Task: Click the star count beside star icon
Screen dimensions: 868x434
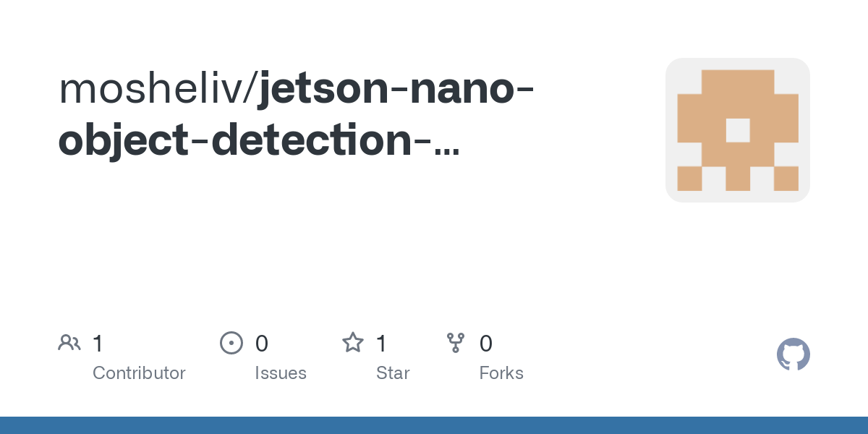Action: point(381,344)
